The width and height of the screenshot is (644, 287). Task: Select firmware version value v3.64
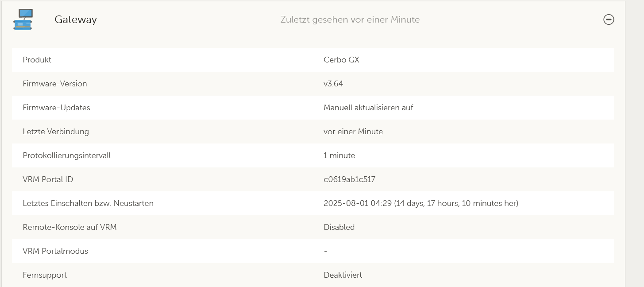(x=333, y=84)
